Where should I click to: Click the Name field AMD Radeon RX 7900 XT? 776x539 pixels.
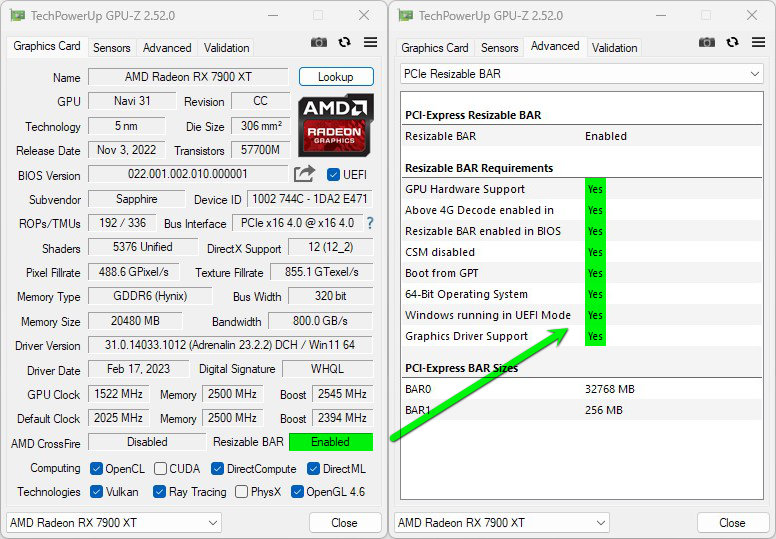[x=188, y=77]
